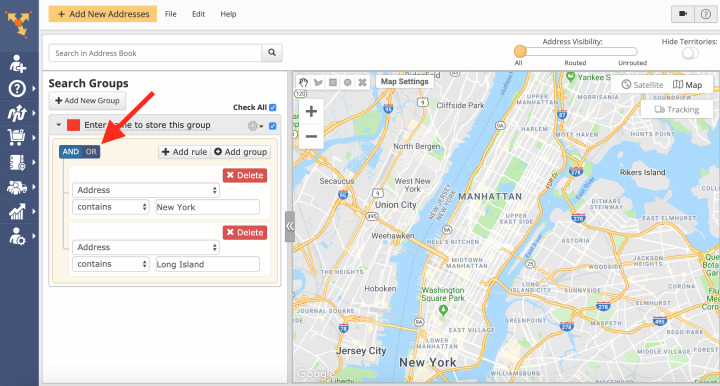Click the Search in Address Book field
Viewport: 720px width, 386px height.
click(155, 53)
